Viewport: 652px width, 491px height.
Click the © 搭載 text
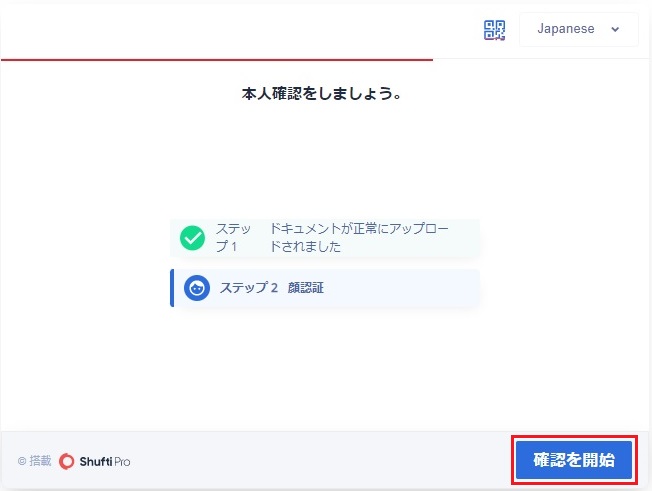click(35, 461)
